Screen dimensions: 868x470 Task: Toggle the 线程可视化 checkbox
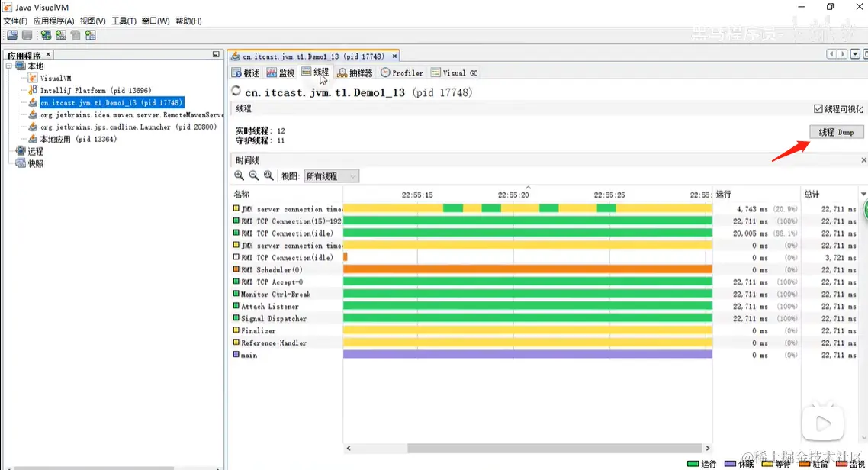tap(818, 109)
